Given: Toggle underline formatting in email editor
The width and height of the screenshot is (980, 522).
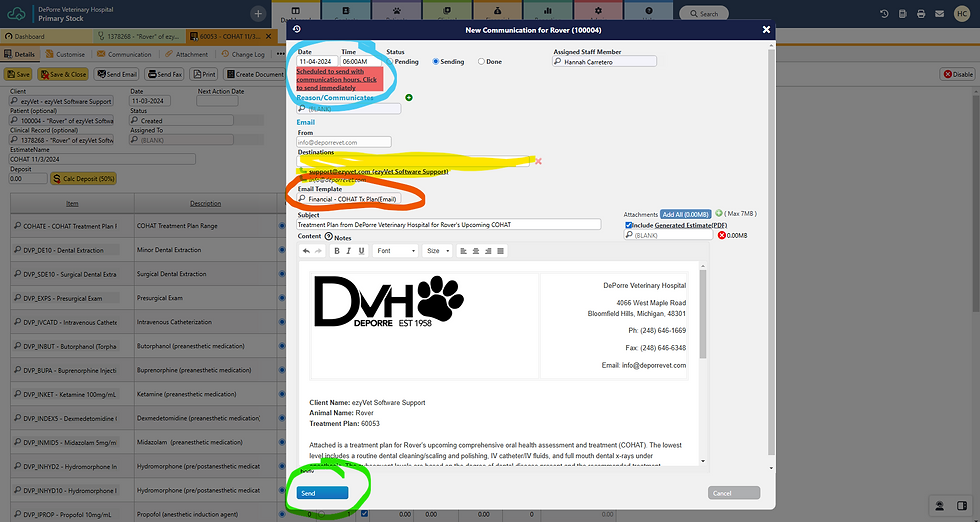Looking at the screenshot, I should point(361,251).
